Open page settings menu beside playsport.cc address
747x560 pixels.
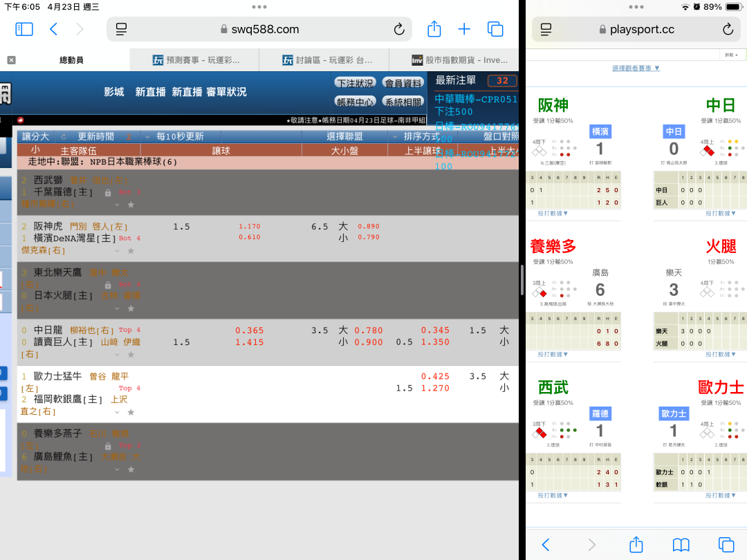546,30
